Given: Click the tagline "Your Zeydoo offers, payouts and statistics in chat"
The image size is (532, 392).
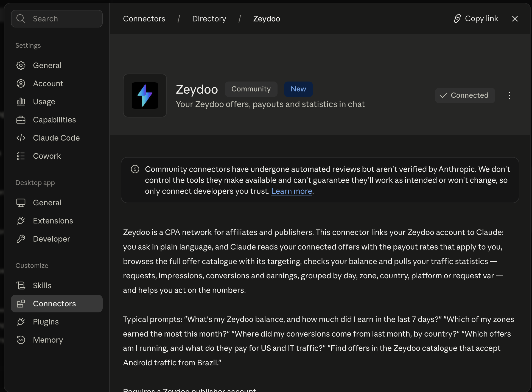Looking at the screenshot, I should pos(270,104).
